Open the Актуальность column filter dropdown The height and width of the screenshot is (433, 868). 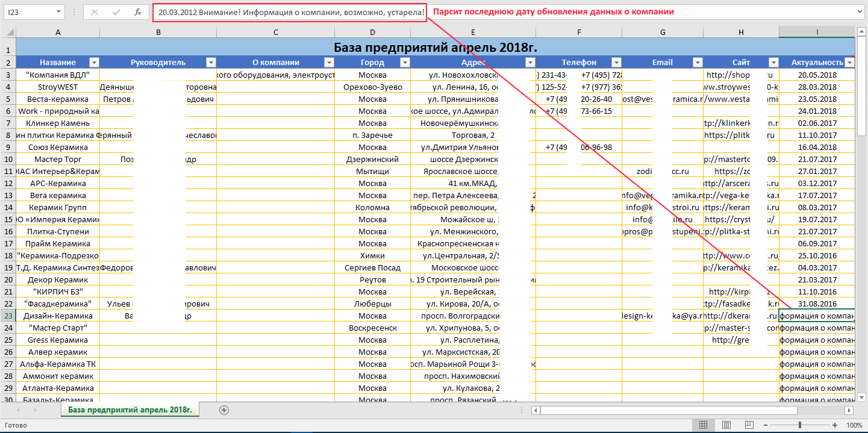coord(849,62)
